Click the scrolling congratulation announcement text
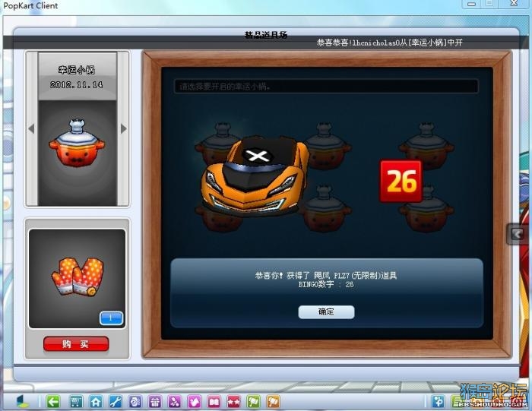Viewport: 532px width, 411px height. pyautogui.click(x=389, y=43)
